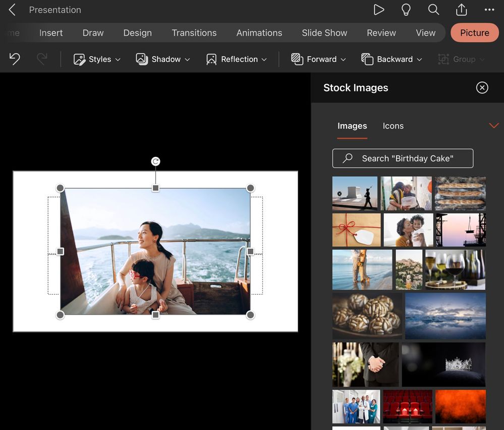This screenshot has height=430, width=504.
Task: Select the man in suit image
Action: [x=365, y=364]
